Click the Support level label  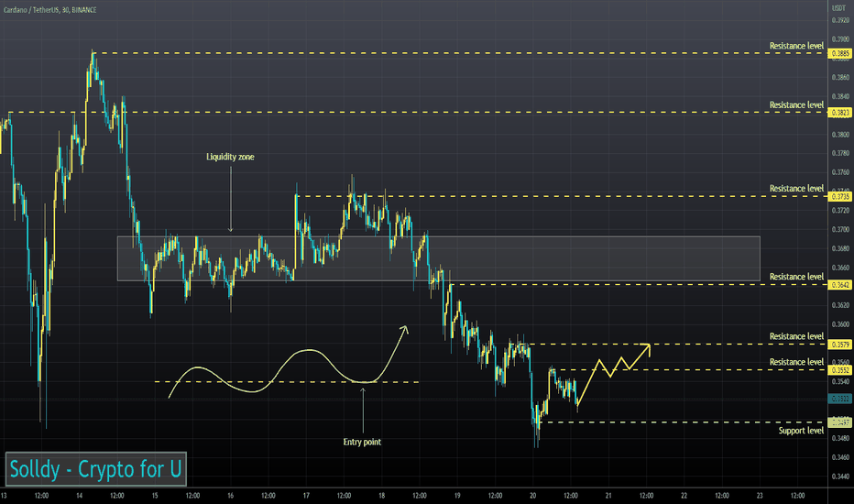tap(801, 431)
